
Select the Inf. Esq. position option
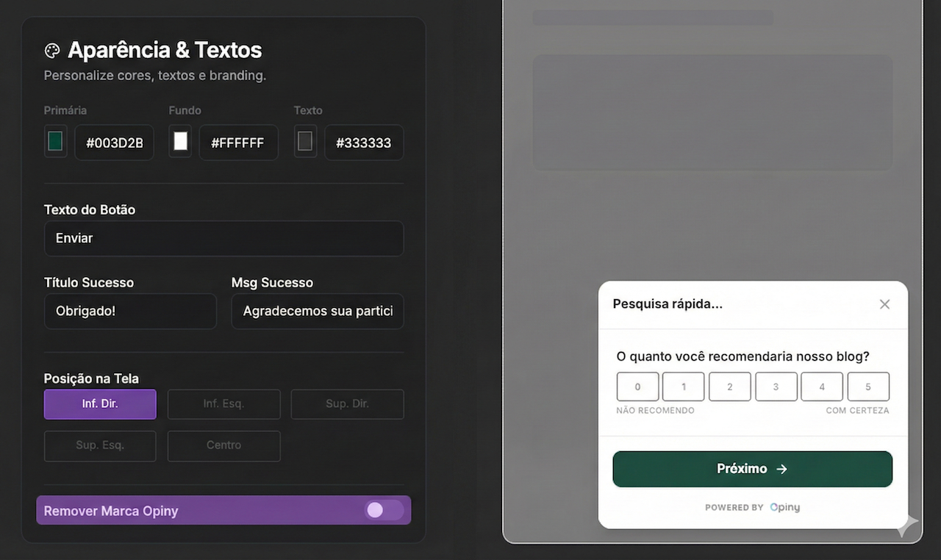[x=223, y=404]
